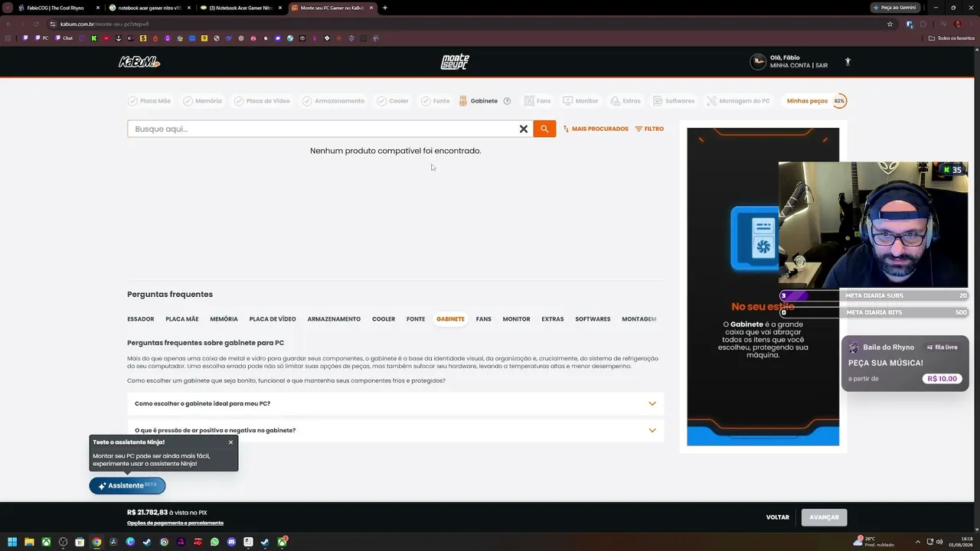Open Opções de pagamento e parcelamento link
This screenshot has width=980, height=551.
tap(175, 523)
